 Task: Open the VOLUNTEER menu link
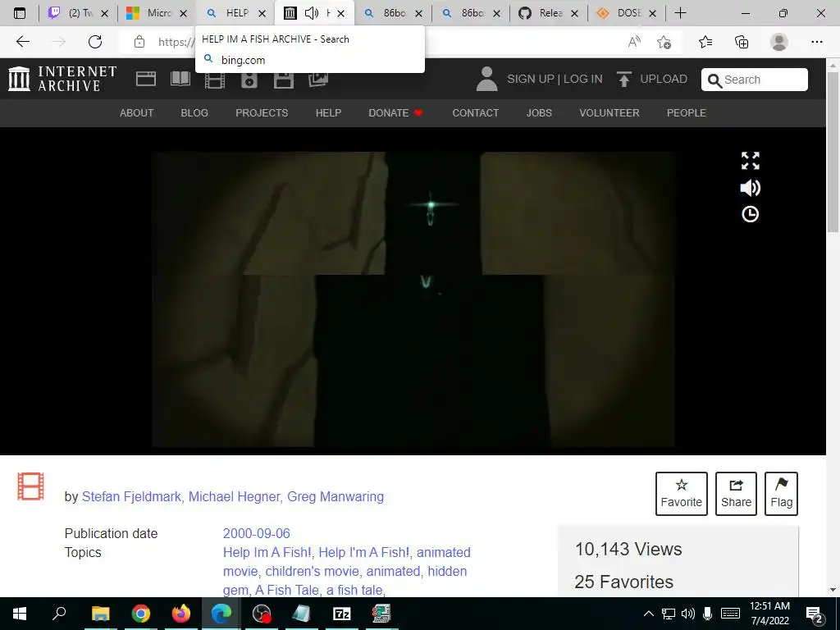(609, 113)
